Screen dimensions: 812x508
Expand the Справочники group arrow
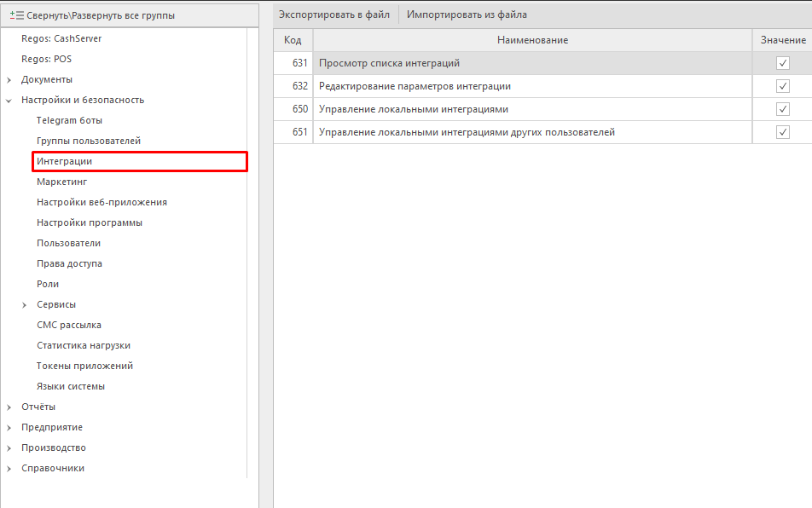[x=9, y=469]
